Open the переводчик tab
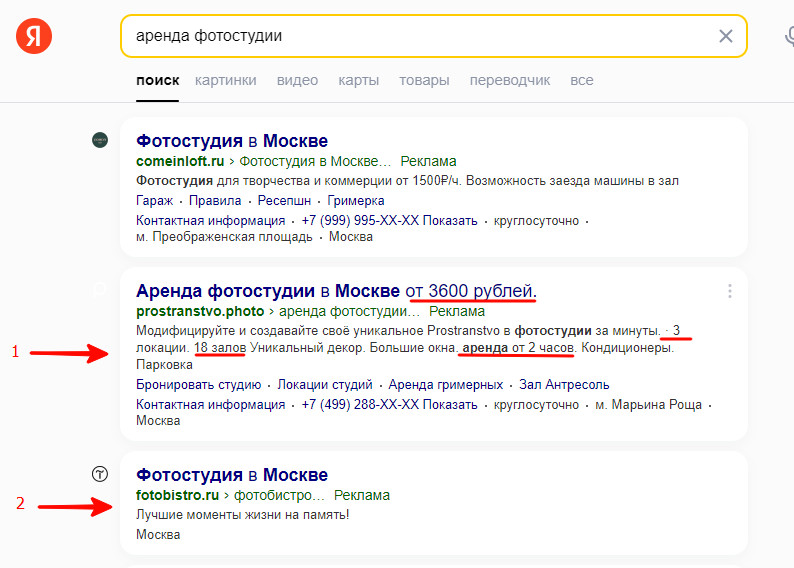 [x=510, y=80]
